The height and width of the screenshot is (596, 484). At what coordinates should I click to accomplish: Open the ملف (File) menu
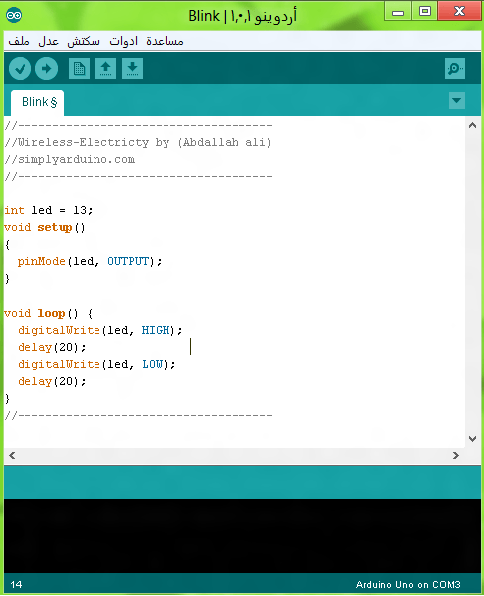[x=19, y=41]
